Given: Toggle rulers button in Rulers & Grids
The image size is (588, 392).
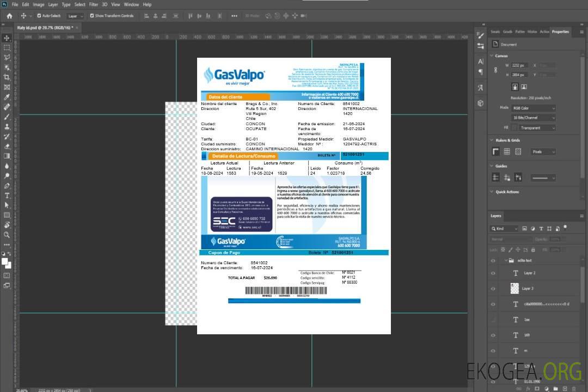Looking at the screenshot, I should 495,151.
